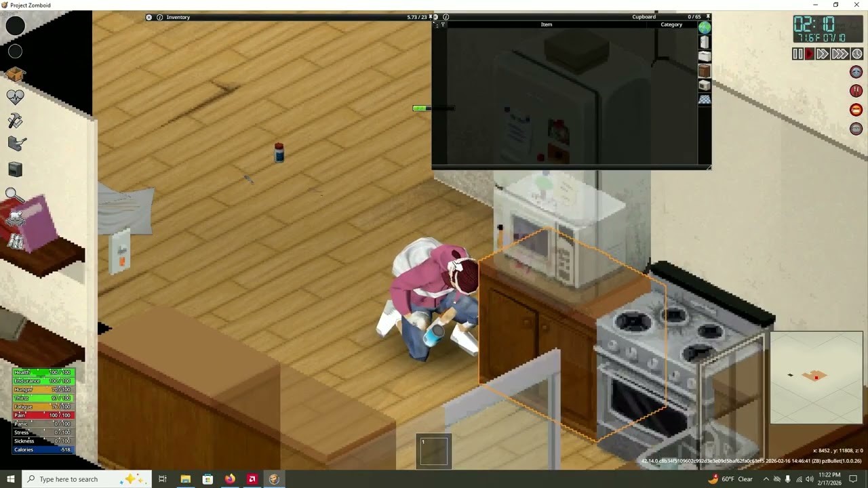Click the grey underweight moodle icon
The image size is (868, 488).
pyautogui.click(x=856, y=129)
